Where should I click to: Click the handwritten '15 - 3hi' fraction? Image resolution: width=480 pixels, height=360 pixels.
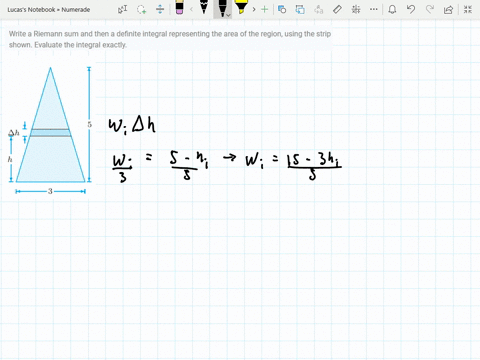(314, 166)
